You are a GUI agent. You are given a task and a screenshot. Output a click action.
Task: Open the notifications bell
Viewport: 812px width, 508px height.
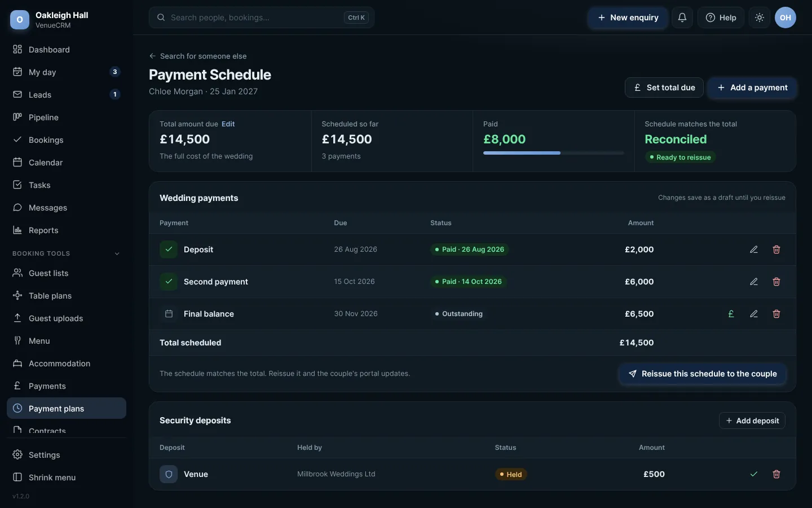point(682,17)
